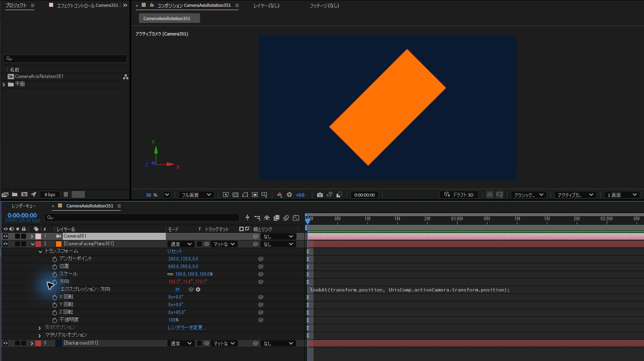
Task: Open the composition mini-flowchart icon in timeline
Action: (x=257, y=218)
